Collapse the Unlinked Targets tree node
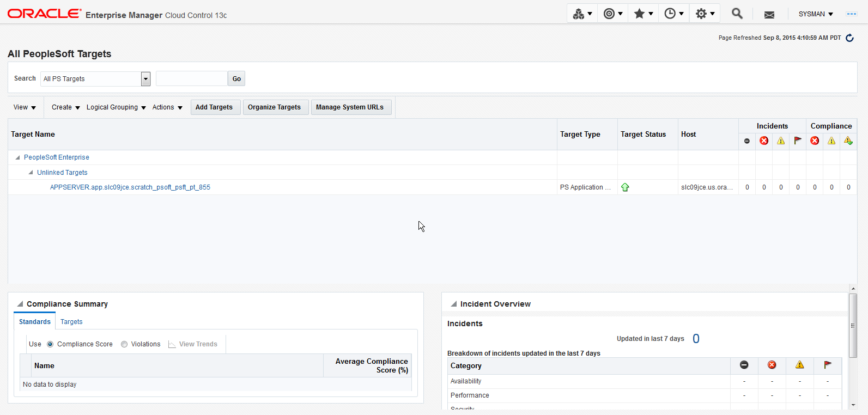This screenshot has height=415, width=868. (31, 173)
